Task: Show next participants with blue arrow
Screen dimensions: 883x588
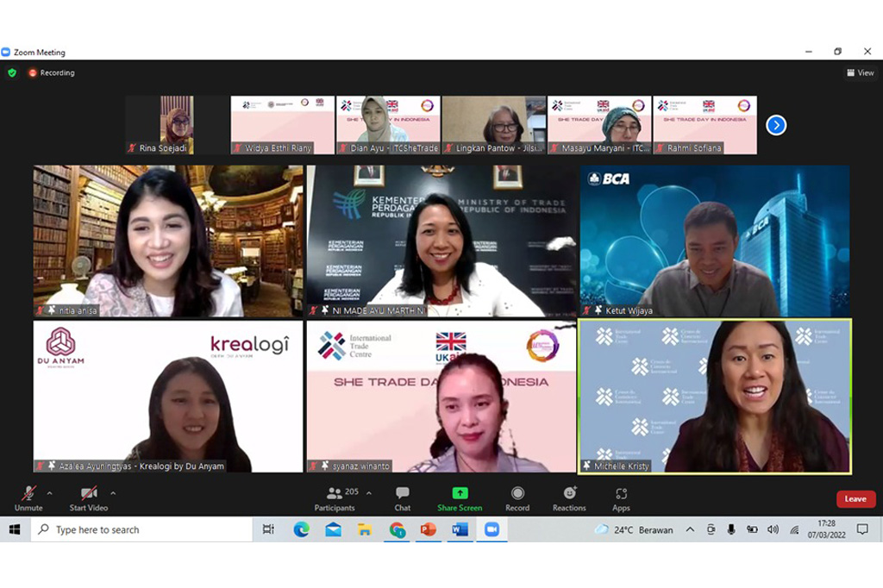Action: pos(776,125)
